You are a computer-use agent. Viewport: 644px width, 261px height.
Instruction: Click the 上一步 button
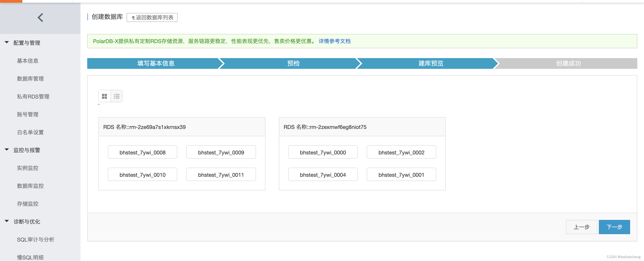pyautogui.click(x=581, y=227)
